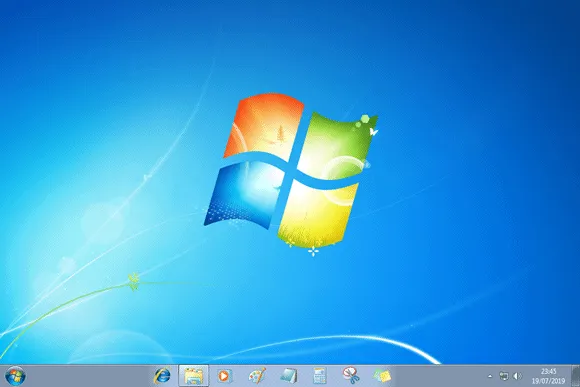Open the Windows Start menu orb
The height and width of the screenshot is (387, 580).
tap(15, 376)
